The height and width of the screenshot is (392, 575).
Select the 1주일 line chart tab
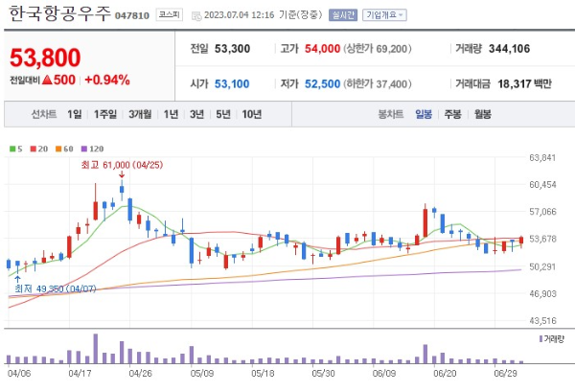pos(105,114)
